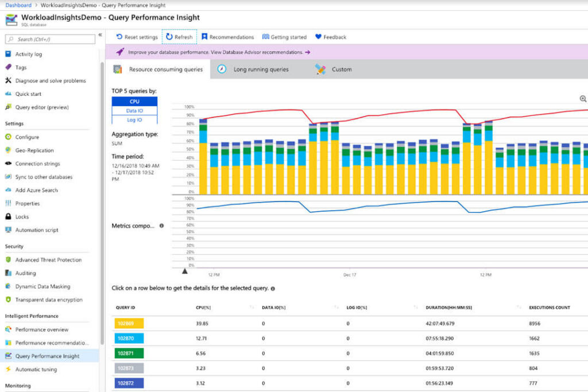This screenshot has height=392, width=588.
Task: Select Data IO as the top queries metric
Action: coord(134,111)
